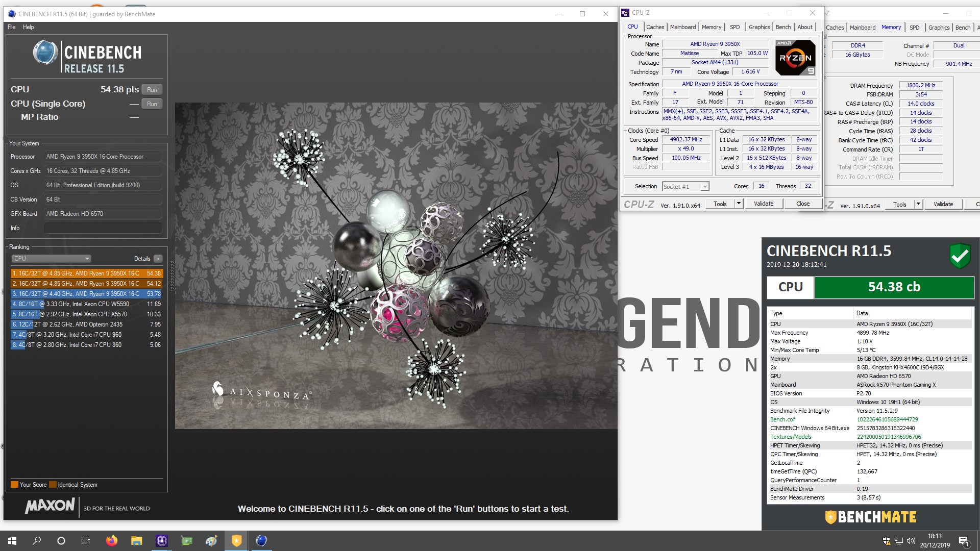Viewport: 980px width, 551px height.
Task: Open SPD tab in front CPU-Z window
Action: coord(734,27)
